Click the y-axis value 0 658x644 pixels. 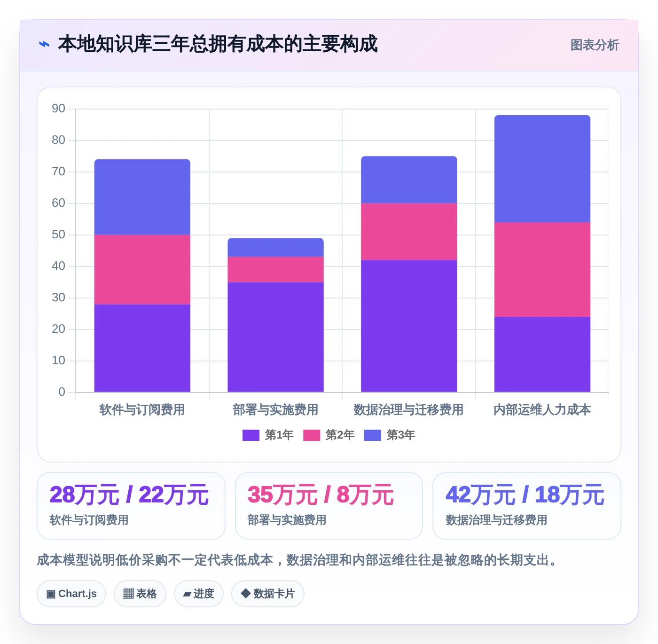(x=62, y=392)
